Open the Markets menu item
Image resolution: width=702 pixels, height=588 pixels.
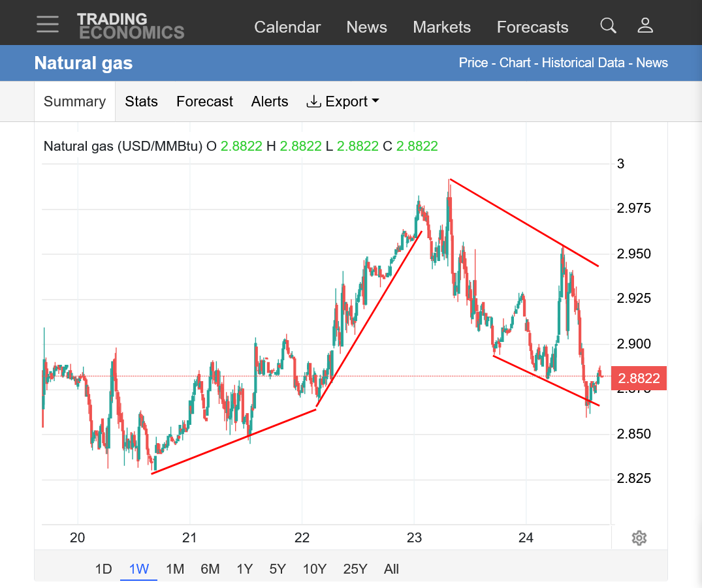pos(441,27)
